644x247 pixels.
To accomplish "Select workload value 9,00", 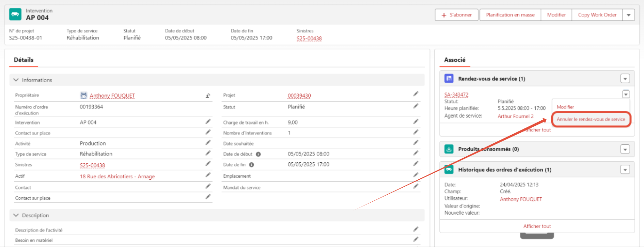I will 293,122.
